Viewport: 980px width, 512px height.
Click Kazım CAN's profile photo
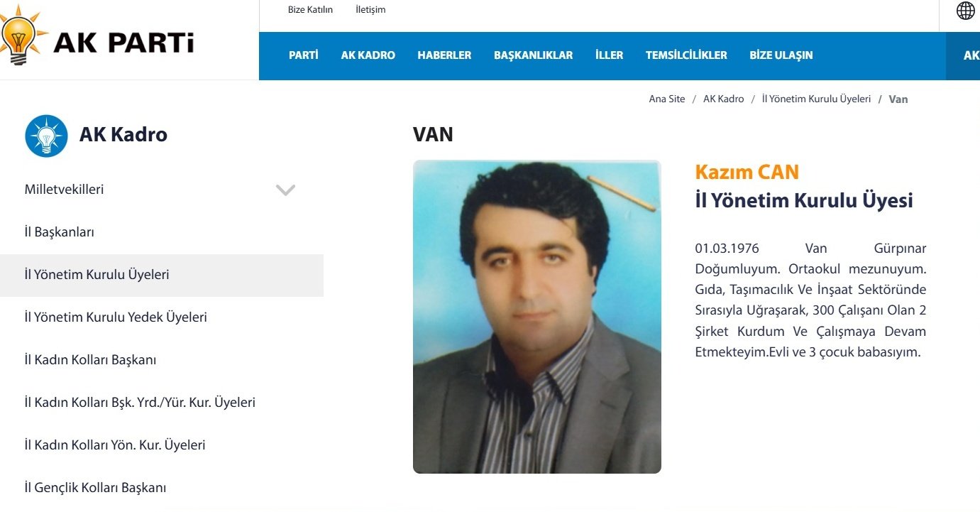537,317
